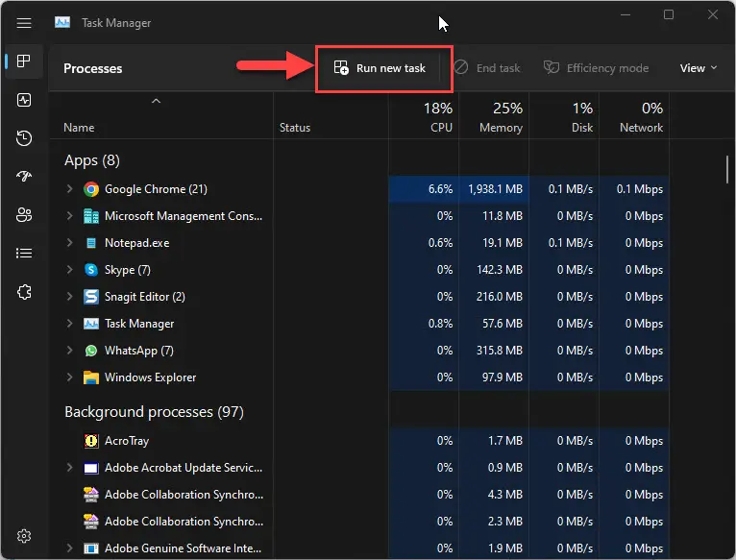736x560 pixels.
Task: Maximize the Task Manager window
Action: (x=669, y=15)
